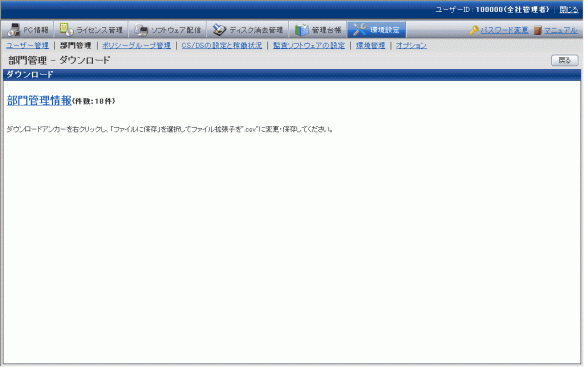Select the 部門管理 submenu item
Image resolution: width=584 pixels, height=367 pixels.
[x=76, y=45]
